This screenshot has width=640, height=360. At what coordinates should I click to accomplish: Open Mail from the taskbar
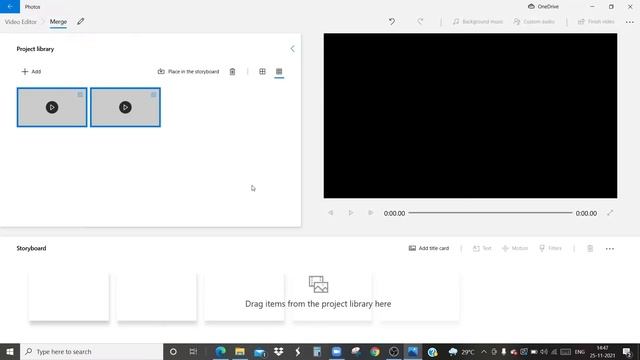[260, 351]
